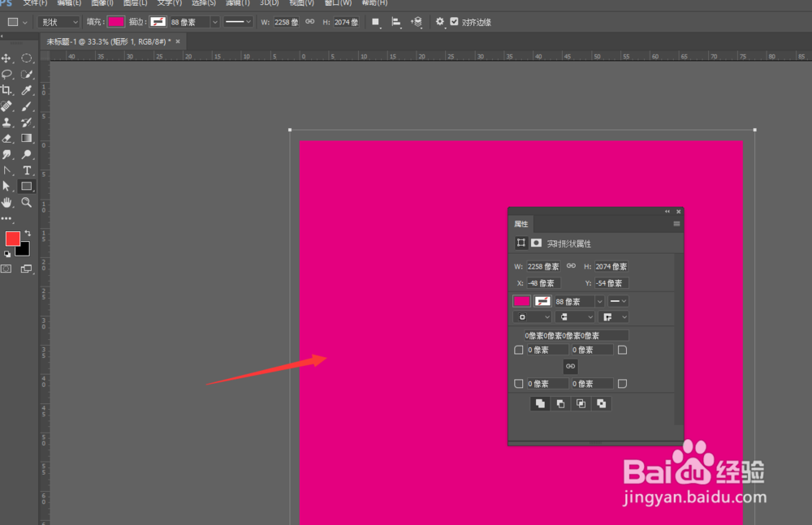Toggle the Align Edges (对齐边缘) checkbox
Image resolution: width=812 pixels, height=525 pixels.
click(454, 22)
